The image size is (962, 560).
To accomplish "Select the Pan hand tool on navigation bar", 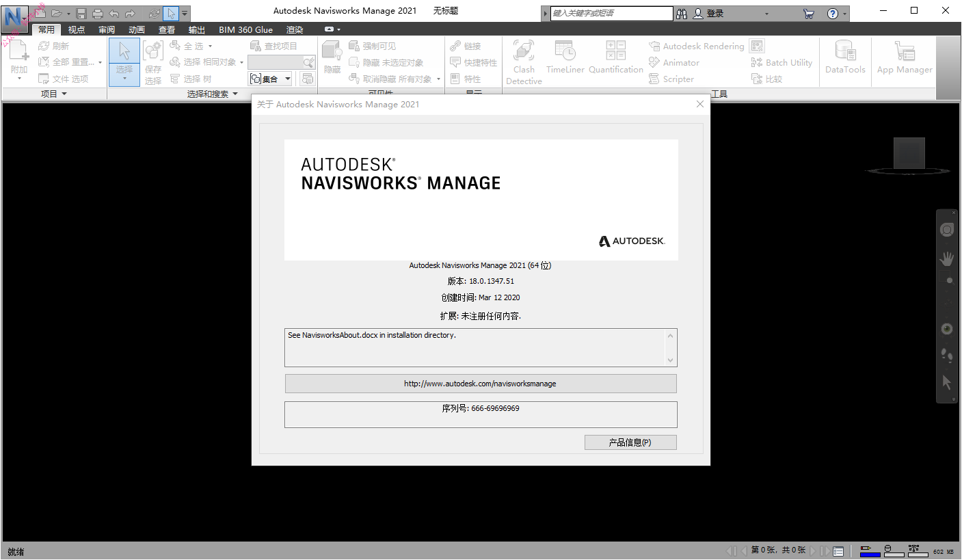I will 947,258.
